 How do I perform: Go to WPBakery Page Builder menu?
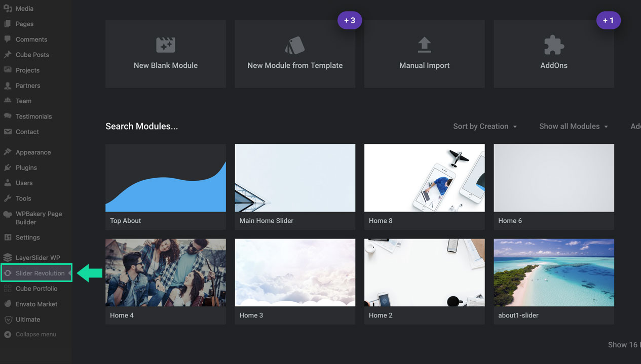[x=39, y=218]
